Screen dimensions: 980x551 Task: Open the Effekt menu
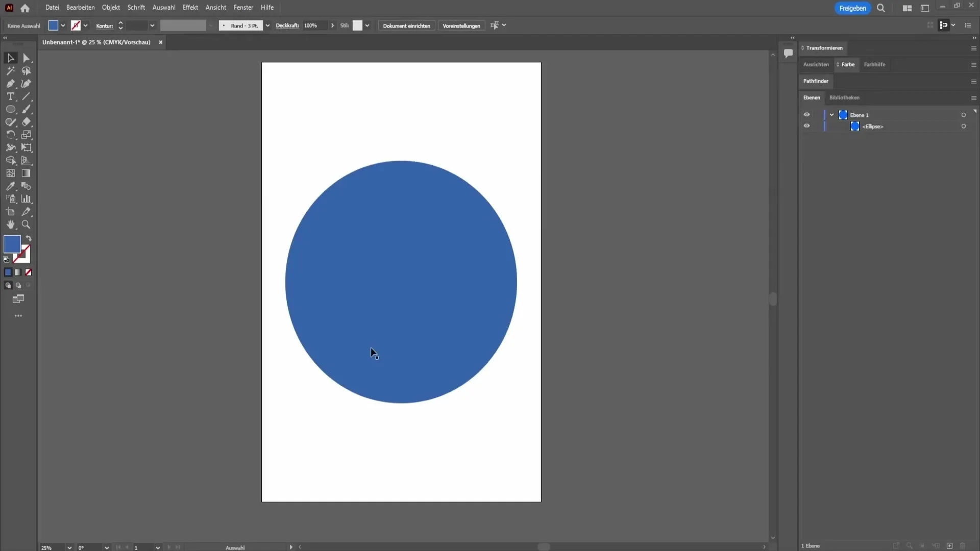click(x=190, y=8)
